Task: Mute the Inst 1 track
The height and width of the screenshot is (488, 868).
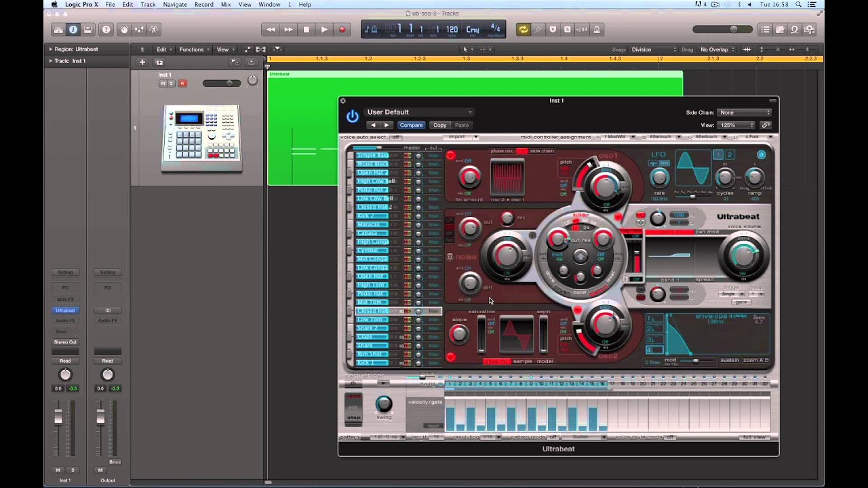Action: tap(163, 83)
